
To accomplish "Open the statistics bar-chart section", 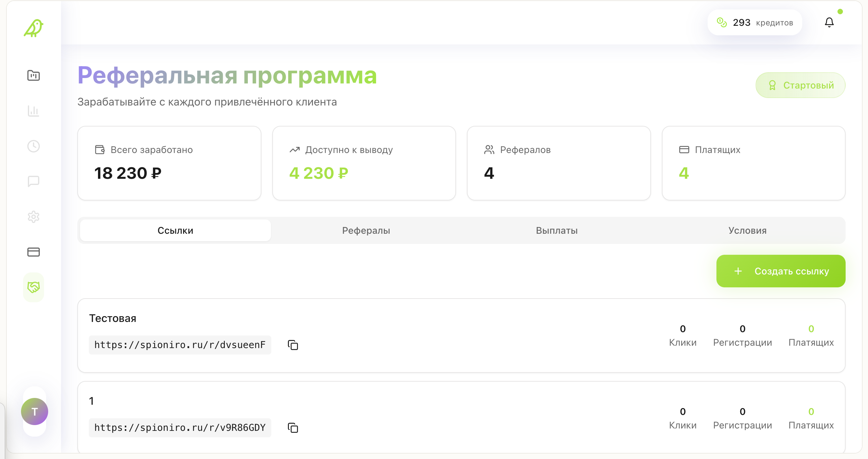I will coord(34,111).
